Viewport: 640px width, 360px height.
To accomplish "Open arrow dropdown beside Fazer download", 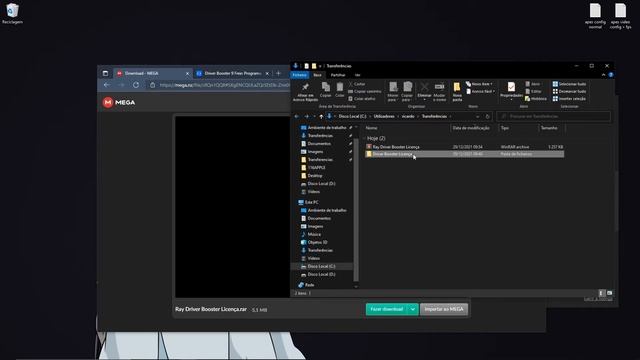I will pyautogui.click(x=413, y=309).
